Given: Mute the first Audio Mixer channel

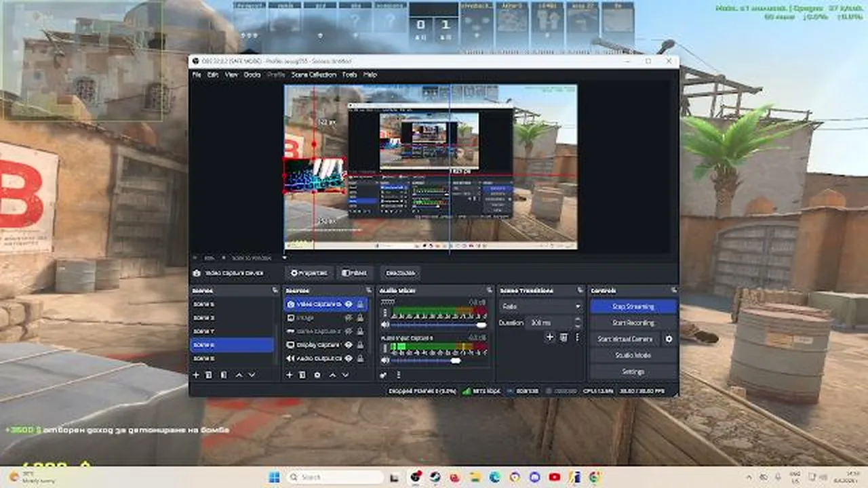Looking at the screenshot, I should pyautogui.click(x=384, y=325).
